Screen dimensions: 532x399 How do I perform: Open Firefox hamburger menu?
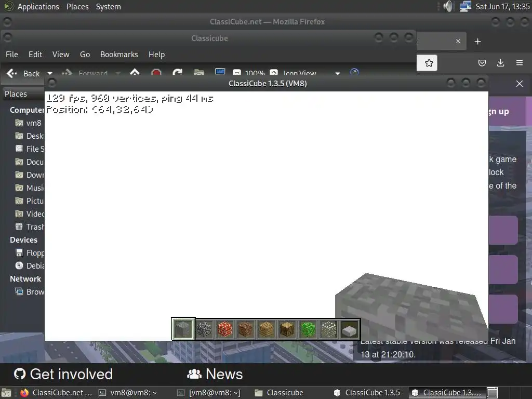(x=519, y=63)
